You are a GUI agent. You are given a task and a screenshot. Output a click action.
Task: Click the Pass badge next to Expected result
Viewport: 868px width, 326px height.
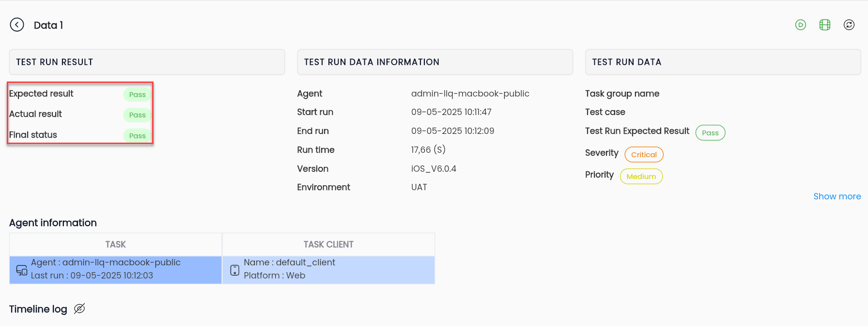coord(138,95)
